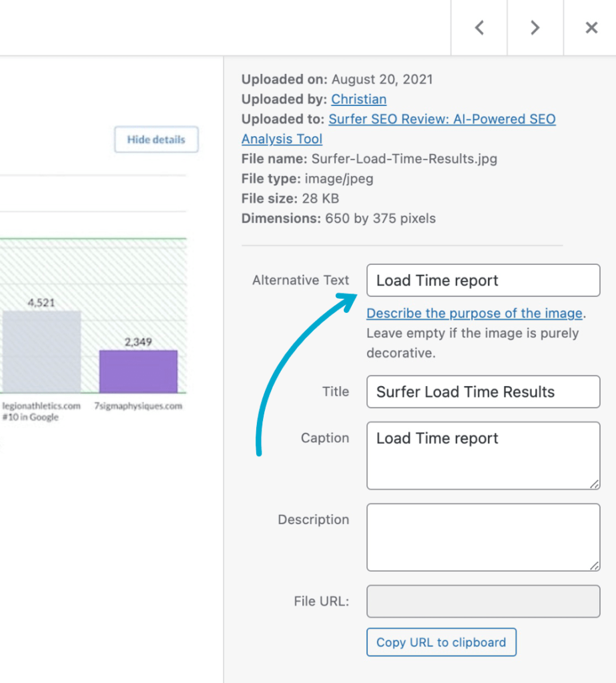Click the Alternative Text label
The height and width of the screenshot is (683, 616).
click(300, 280)
